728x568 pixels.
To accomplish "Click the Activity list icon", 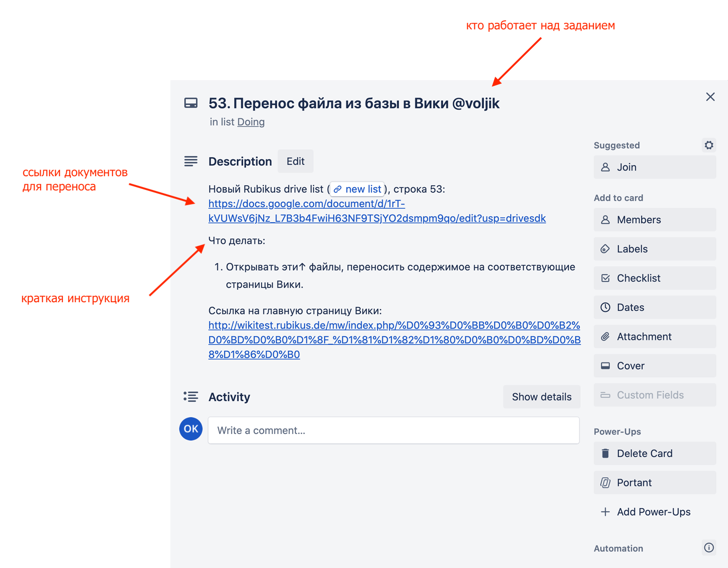I will coord(191,397).
